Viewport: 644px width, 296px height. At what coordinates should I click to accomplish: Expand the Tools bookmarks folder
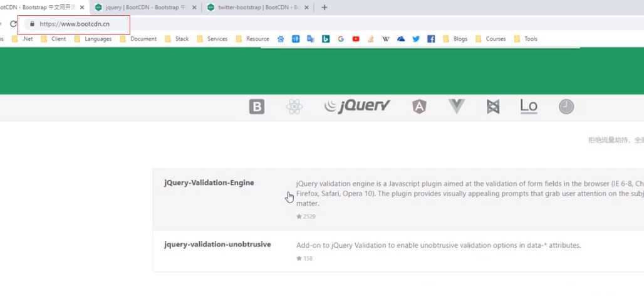(x=526, y=39)
